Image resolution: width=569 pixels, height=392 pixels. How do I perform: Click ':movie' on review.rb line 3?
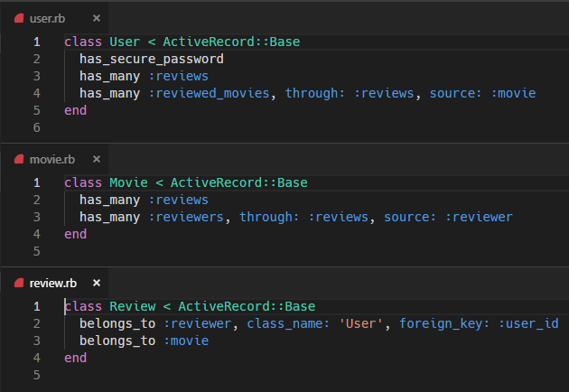(x=186, y=341)
